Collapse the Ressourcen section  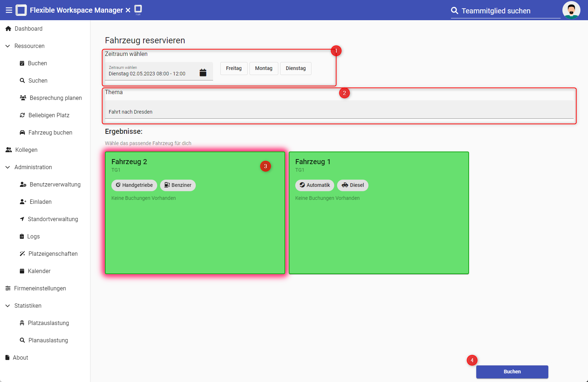pyautogui.click(x=8, y=46)
